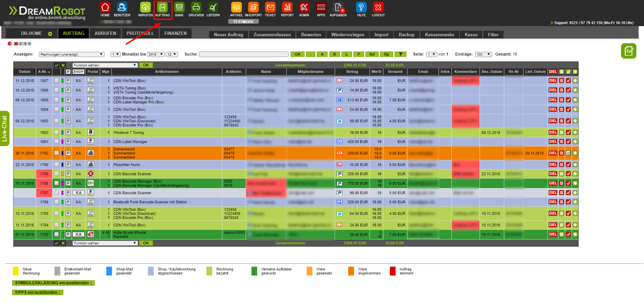Click into the Suche search field
Viewport: 644px width, 306px height.
(x=244, y=54)
